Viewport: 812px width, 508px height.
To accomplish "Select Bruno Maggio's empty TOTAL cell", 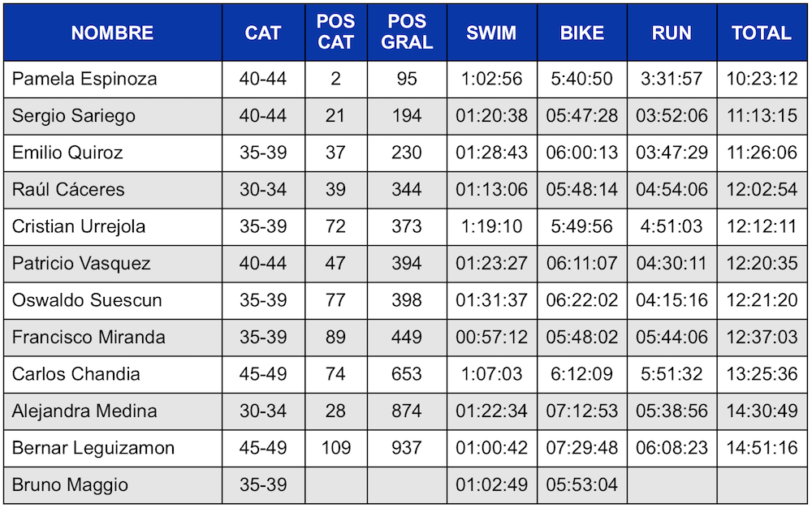I will pyautogui.click(x=762, y=485).
